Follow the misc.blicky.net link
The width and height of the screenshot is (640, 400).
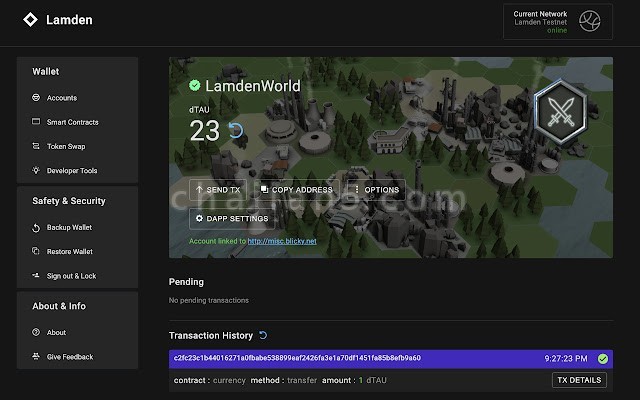(x=282, y=241)
